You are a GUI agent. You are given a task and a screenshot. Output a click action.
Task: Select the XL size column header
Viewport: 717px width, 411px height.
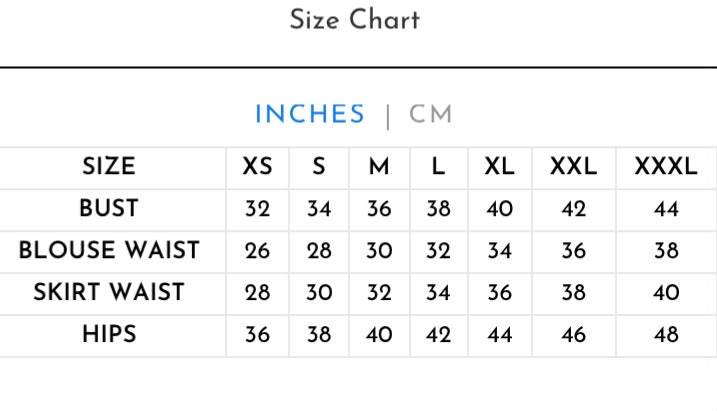[499, 166]
